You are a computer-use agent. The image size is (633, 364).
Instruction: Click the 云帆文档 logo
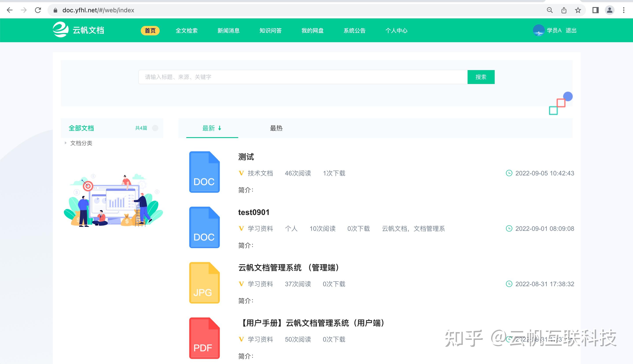coord(78,30)
